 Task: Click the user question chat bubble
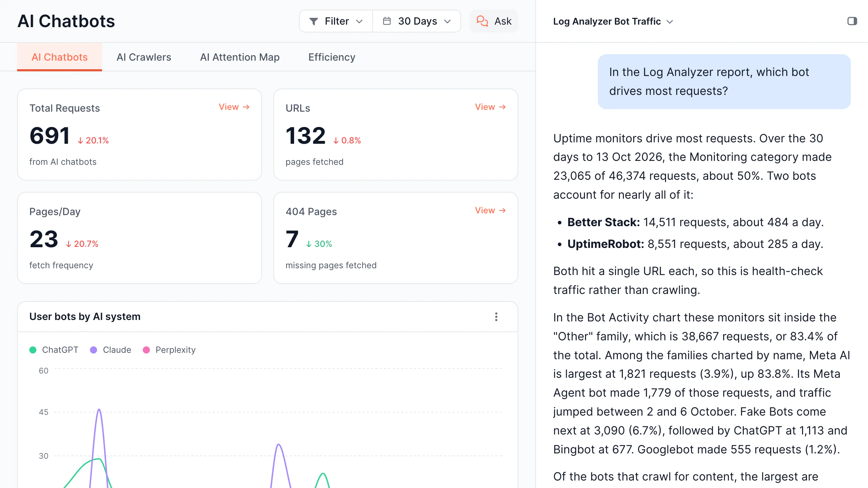pyautogui.click(x=724, y=82)
